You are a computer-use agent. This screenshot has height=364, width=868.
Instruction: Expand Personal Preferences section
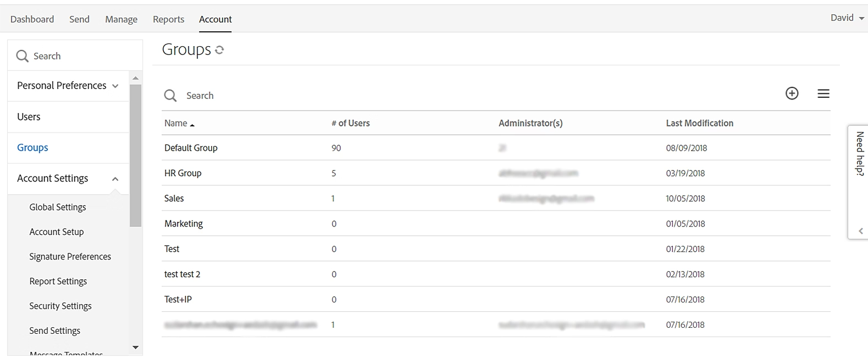68,86
